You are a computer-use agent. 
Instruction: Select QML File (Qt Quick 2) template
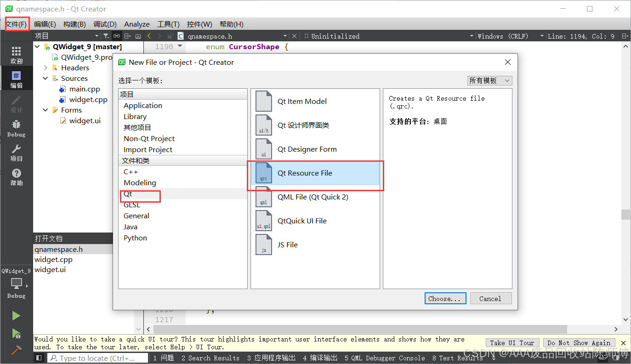click(x=315, y=197)
